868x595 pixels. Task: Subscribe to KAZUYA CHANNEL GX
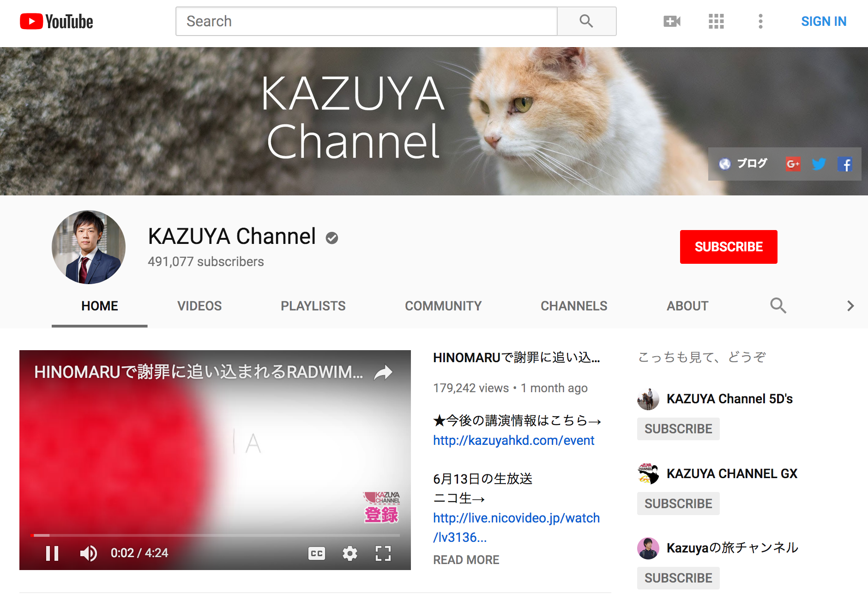pyautogui.click(x=678, y=504)
